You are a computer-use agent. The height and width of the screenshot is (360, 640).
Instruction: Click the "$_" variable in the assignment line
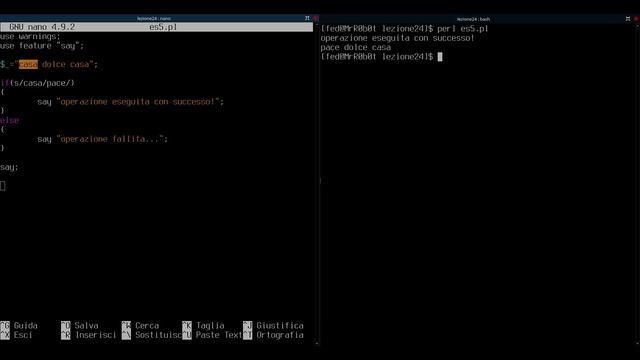click(4, 64)
